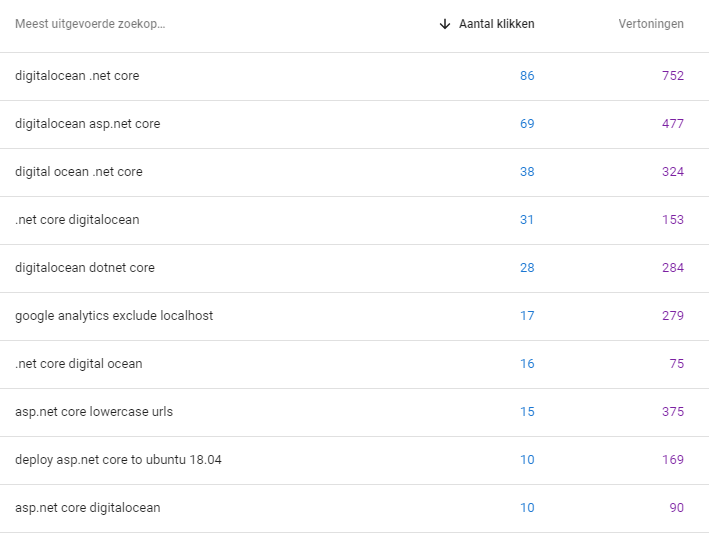Viewport: 709px width, 538px height.
Task: Click the 752 impressions value
Action: click(x=673, y=76)
